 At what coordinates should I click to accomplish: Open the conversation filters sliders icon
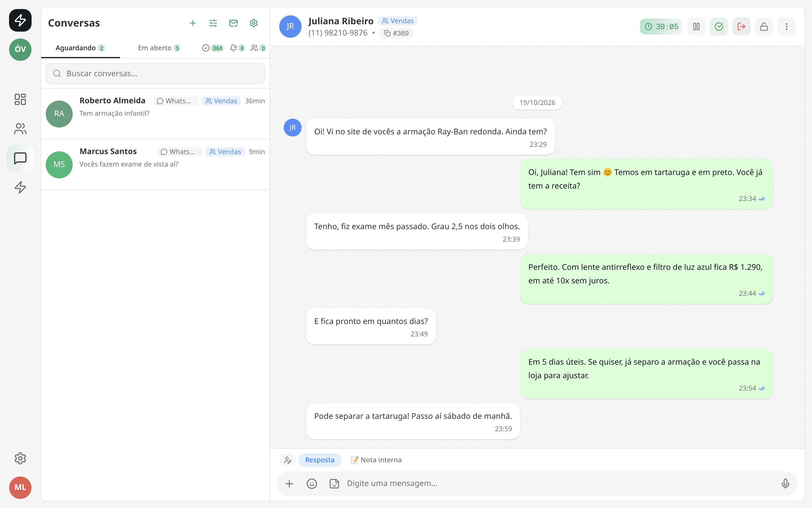click(213, 23)
